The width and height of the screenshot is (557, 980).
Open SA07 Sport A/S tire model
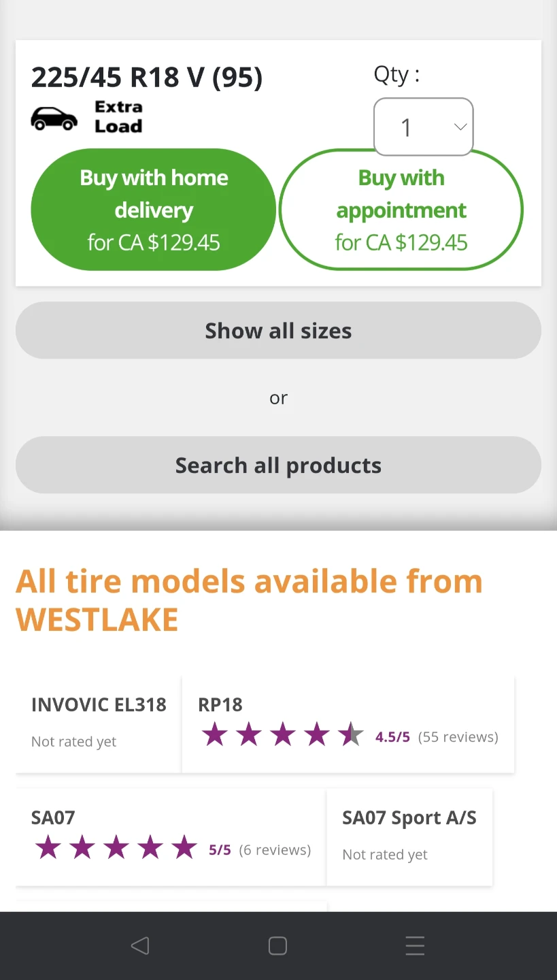tap(409, 818)
